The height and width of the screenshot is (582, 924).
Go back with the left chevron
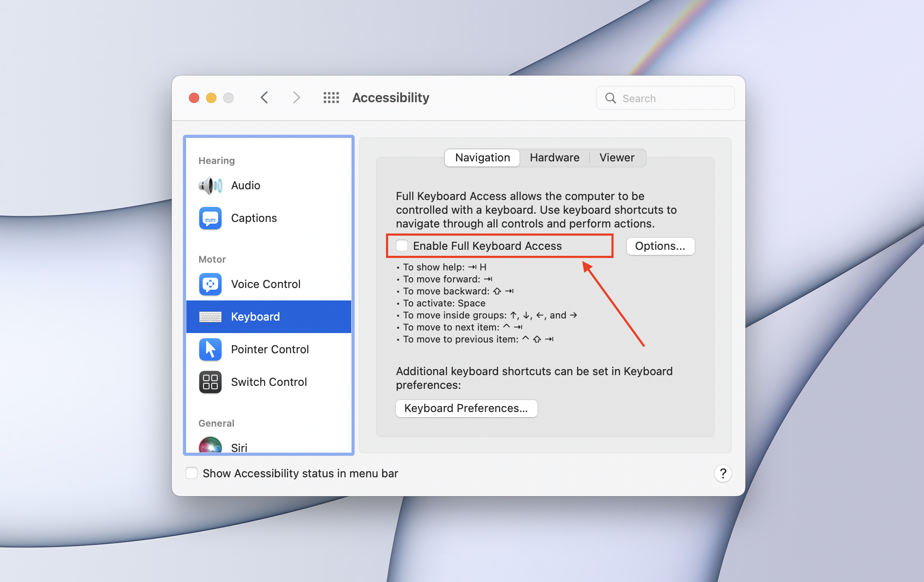pyautogui.click(x=264, y=98)
